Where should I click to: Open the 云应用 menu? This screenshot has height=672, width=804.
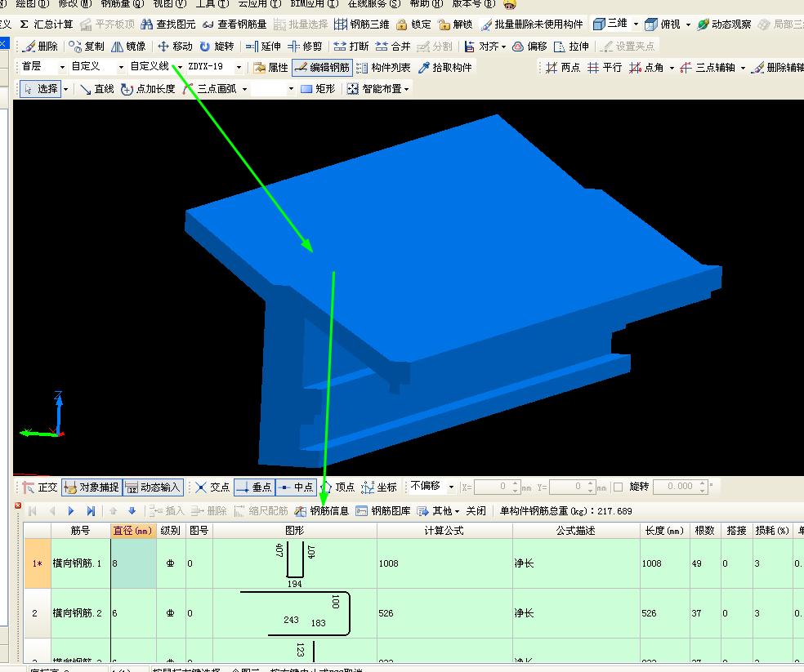260,3
